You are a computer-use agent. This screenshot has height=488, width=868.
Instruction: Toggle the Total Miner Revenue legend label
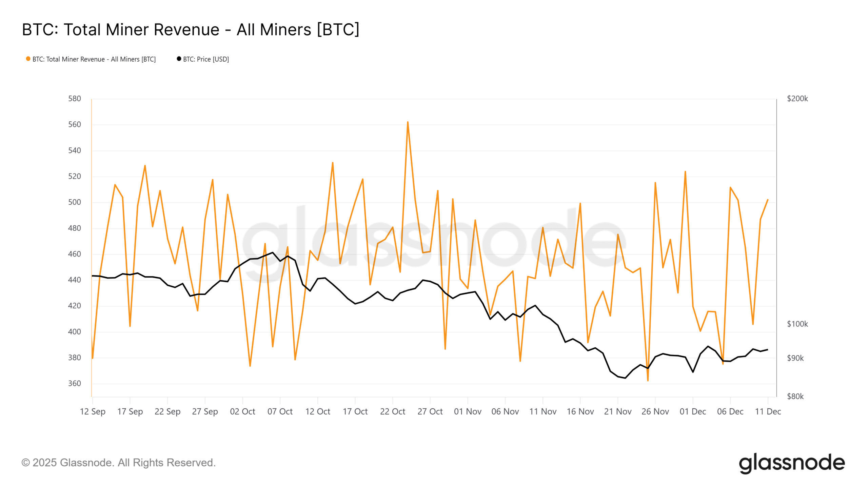point(94,59)
